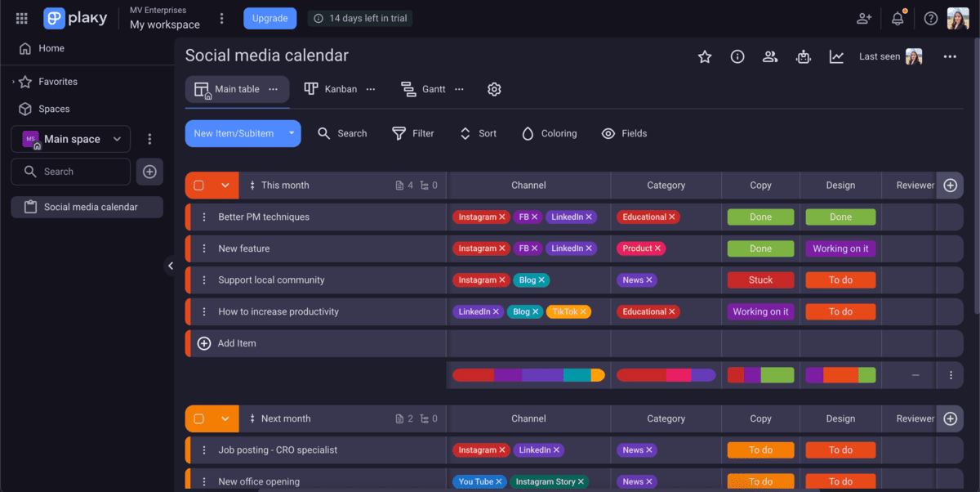Open the Coloring options
980x492 pixels.
549,133
